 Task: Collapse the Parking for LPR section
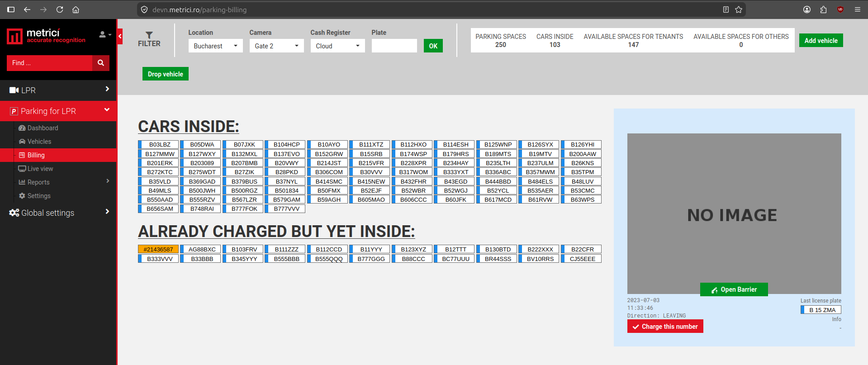pyautogui.click(x=58, y=111)
